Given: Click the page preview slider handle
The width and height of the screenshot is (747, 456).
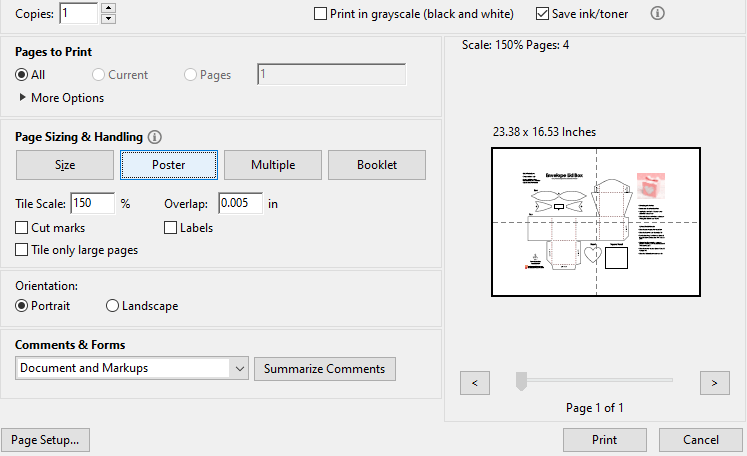Looking at the screenshot, I should [x=520, y=380].
